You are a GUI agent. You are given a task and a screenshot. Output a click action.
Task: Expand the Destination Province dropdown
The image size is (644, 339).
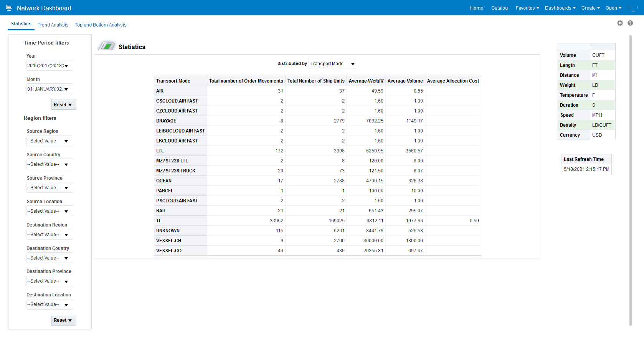(x=50, y=281)
